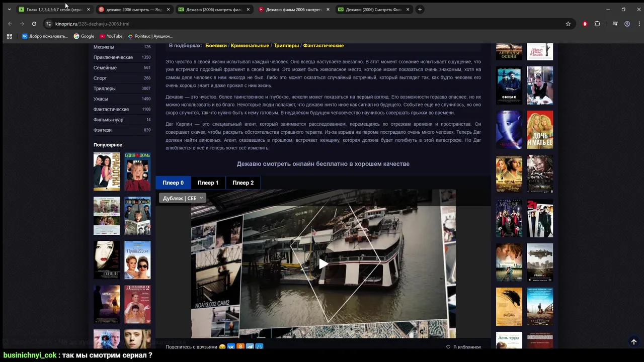Click the browser back arrow
This screenshot has width=644, height=362.
(10, 24)
